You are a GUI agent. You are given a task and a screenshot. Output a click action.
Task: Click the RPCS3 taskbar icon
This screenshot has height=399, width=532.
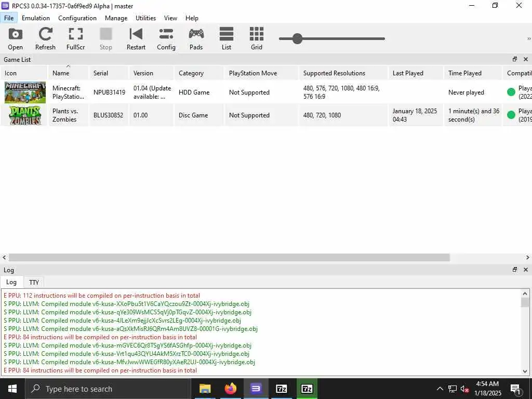(256, 389)
